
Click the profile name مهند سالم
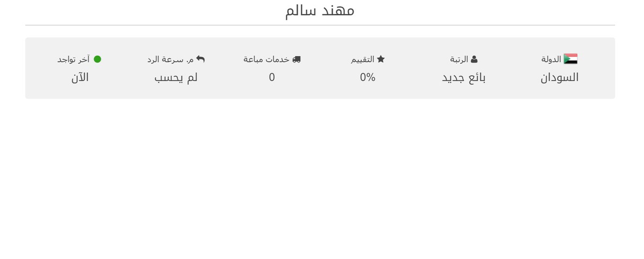(x=320, y=10)
